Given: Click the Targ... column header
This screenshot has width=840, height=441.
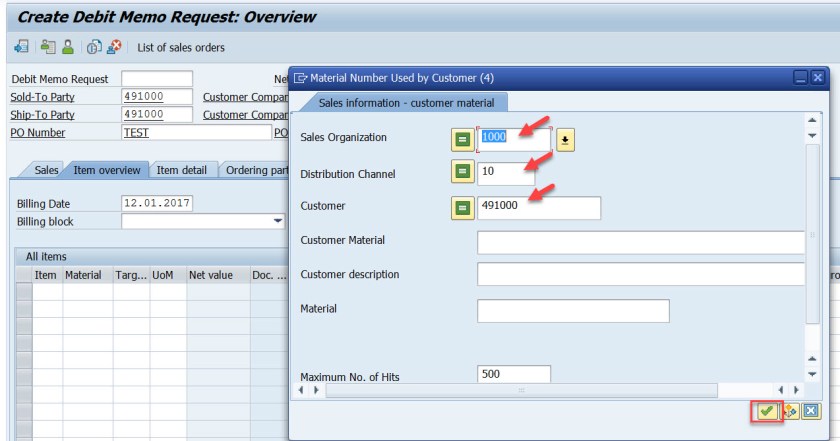Looking at the screenshot, I should point(131,275).
